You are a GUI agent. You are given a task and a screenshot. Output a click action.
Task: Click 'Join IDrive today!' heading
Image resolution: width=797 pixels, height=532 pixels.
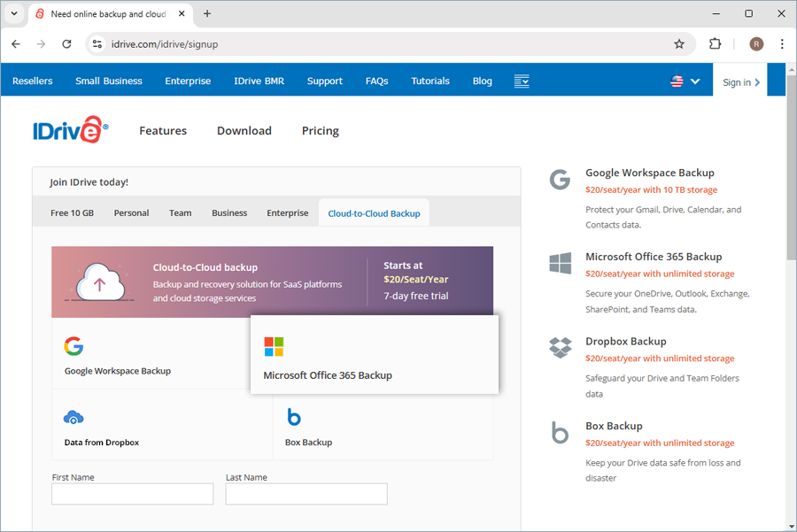[89, 182]
